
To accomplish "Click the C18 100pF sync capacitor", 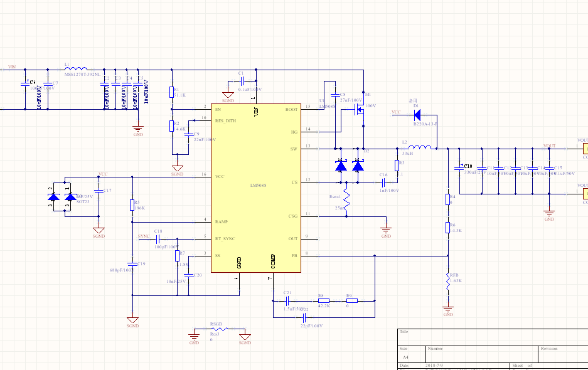I will [158, 239].
